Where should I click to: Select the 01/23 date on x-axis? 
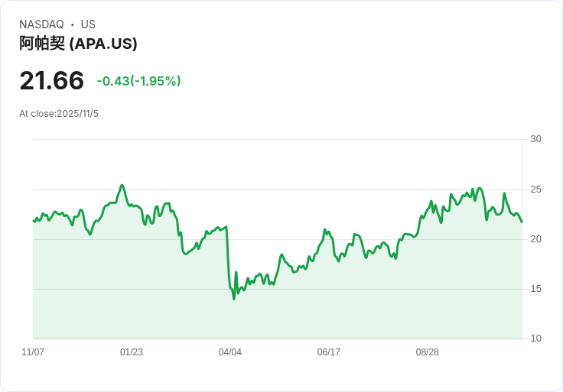click(x=132, y=352)
